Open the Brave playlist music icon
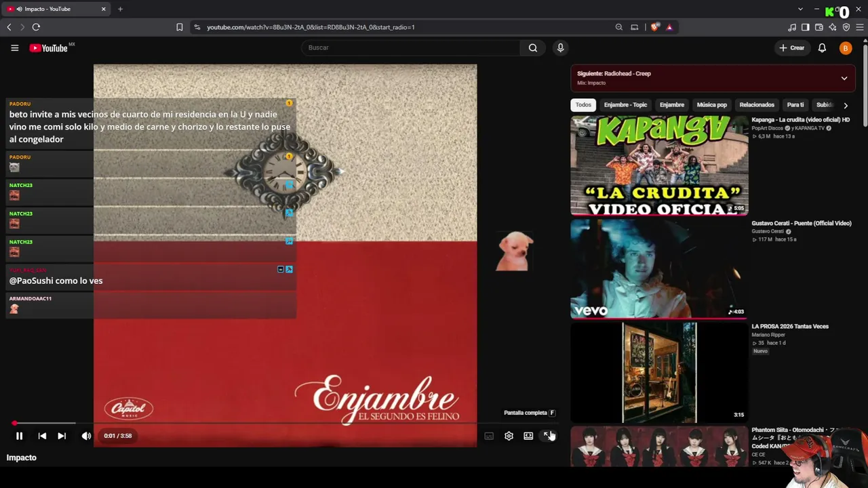 (792, 27)
